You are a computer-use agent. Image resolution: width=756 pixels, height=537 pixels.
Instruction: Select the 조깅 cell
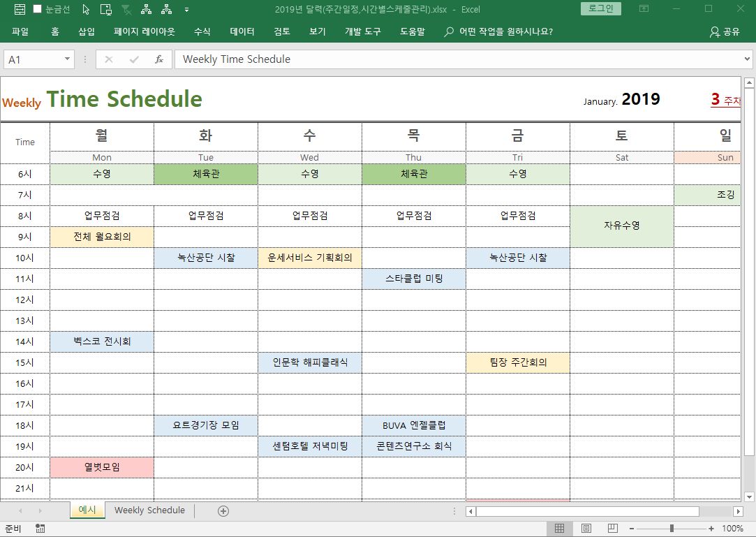[707, 195]
